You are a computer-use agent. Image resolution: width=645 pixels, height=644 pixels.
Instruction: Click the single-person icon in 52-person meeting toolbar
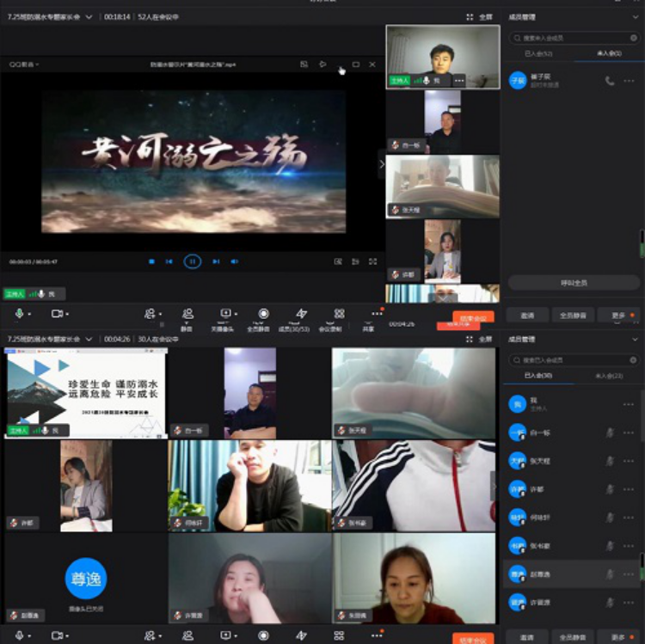coord(187,314)
